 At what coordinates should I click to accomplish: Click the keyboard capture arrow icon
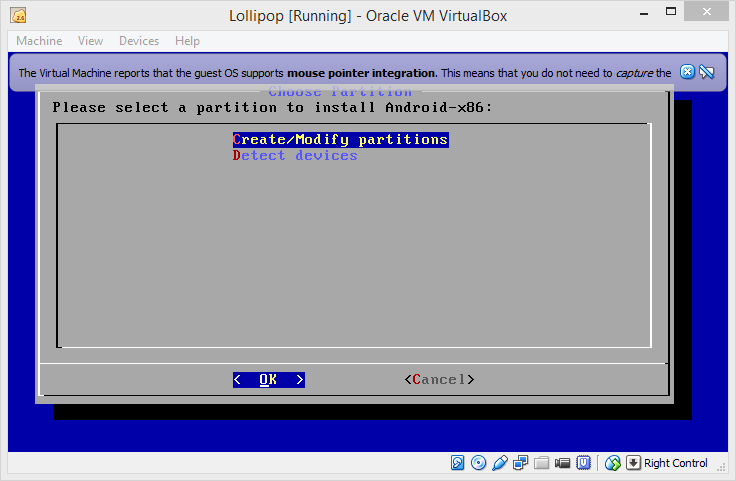(x=633, y=463)
